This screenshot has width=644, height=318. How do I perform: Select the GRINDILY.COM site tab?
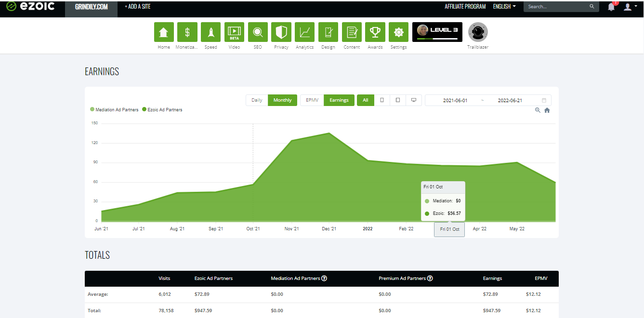tap(92, 7)
